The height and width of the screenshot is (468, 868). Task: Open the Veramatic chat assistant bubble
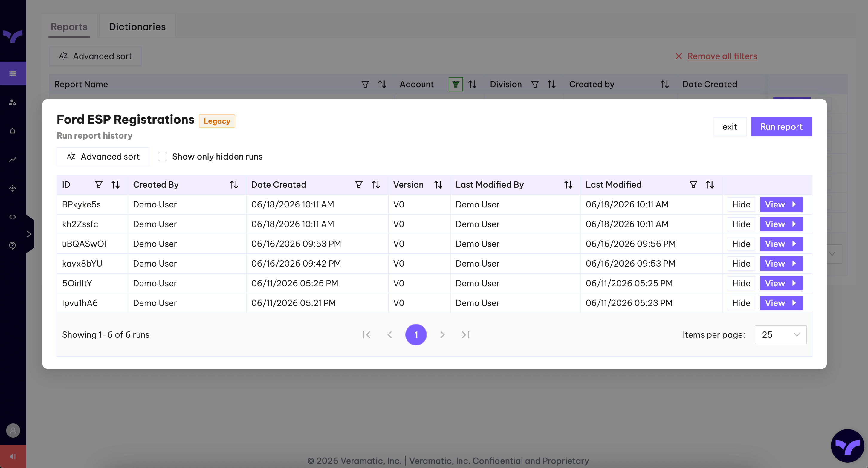click(x=847, y=446)
